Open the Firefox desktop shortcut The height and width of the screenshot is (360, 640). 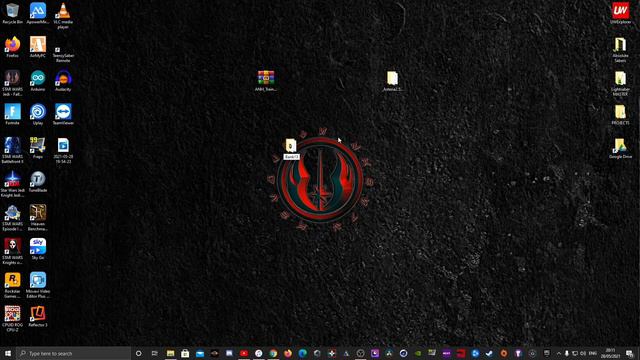click(x=12, y=47)
